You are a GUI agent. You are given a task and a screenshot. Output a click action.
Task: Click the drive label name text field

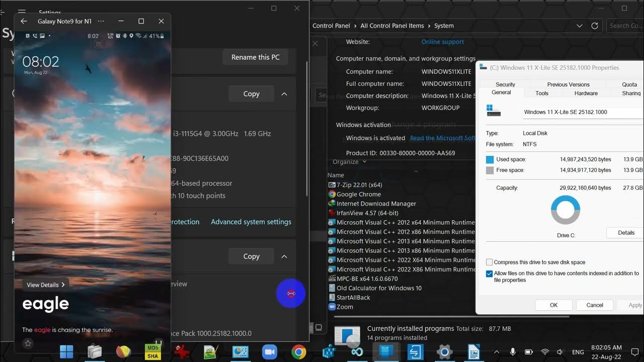(584, 112)
